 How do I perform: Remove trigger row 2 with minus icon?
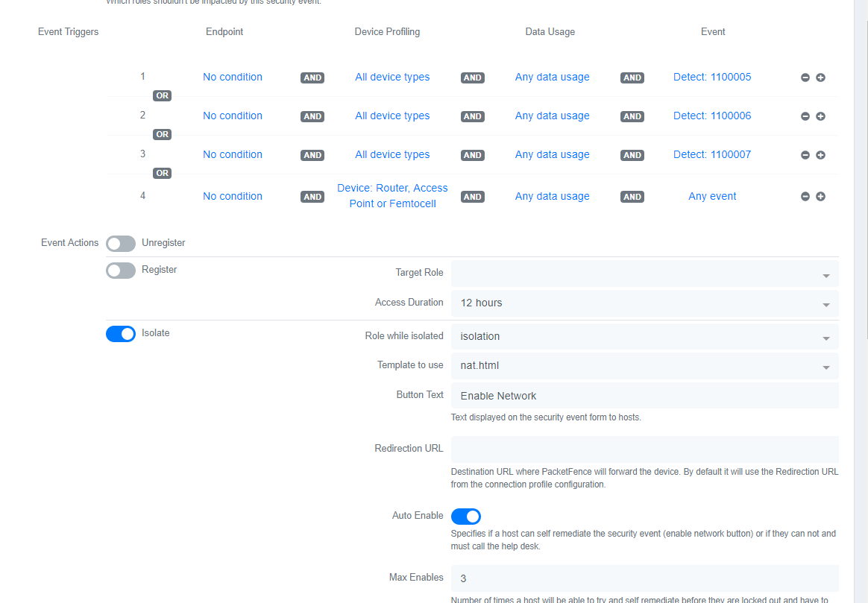805,116
